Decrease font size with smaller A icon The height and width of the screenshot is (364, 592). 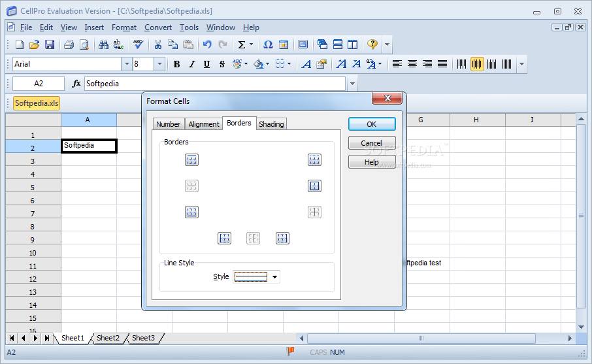pyautogui.click(x=356, y=64)
